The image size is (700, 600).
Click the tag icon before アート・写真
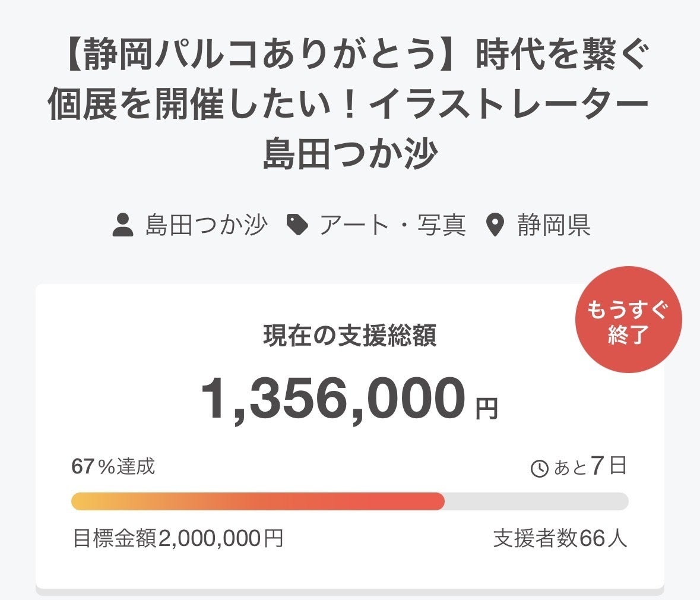tap(297, 225)
